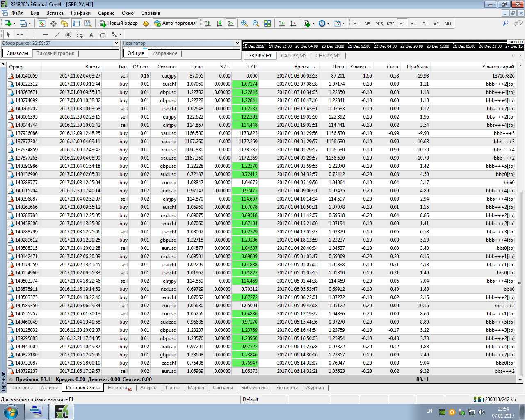
Task: Switch timeframe to H4
Action: tap(413, 23)
